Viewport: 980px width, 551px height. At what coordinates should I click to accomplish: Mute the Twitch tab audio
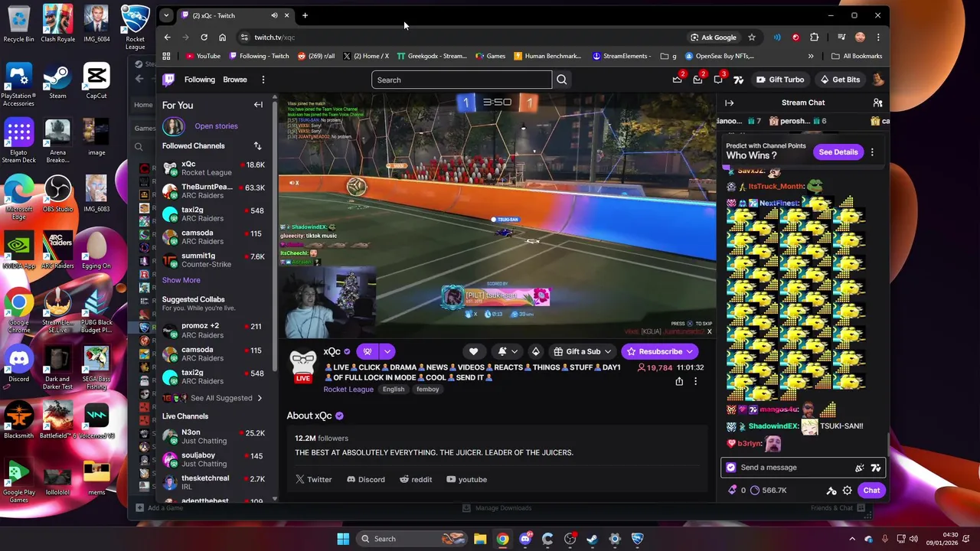pyautogui.click(x=274, y=15)
